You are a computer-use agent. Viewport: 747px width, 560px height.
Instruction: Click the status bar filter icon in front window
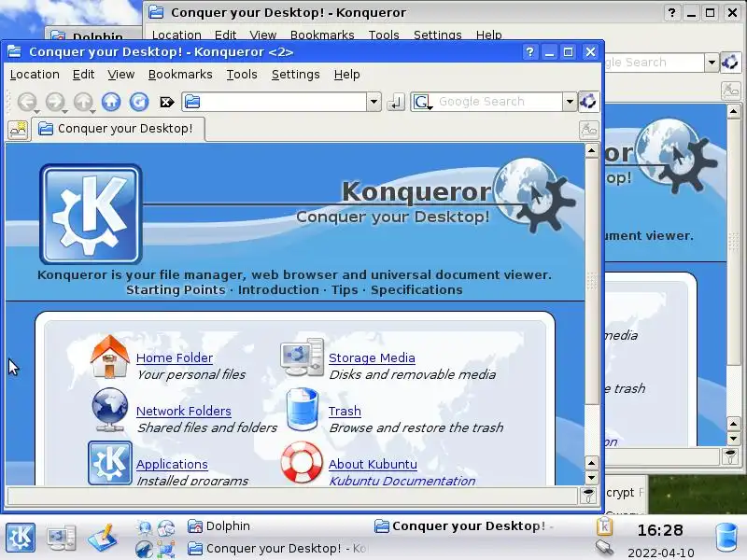(588, 496)
